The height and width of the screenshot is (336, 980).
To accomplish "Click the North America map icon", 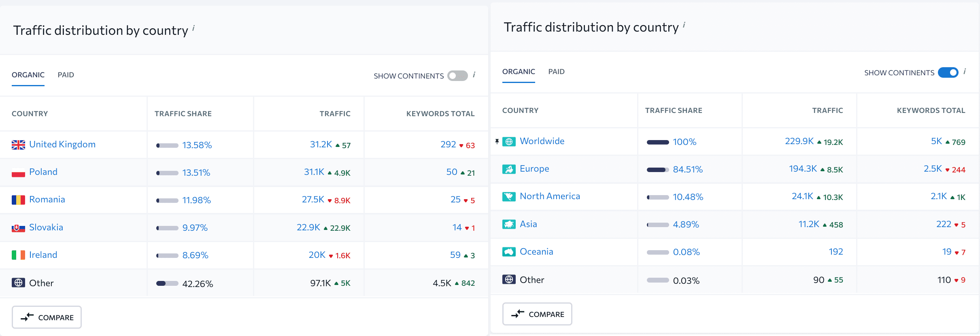I will point(509,197).
